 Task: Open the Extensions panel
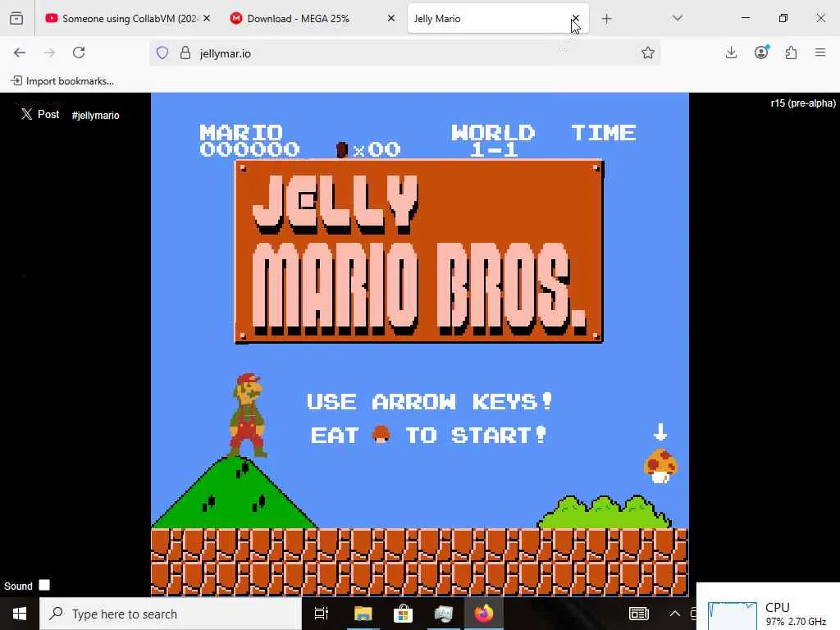791,52
